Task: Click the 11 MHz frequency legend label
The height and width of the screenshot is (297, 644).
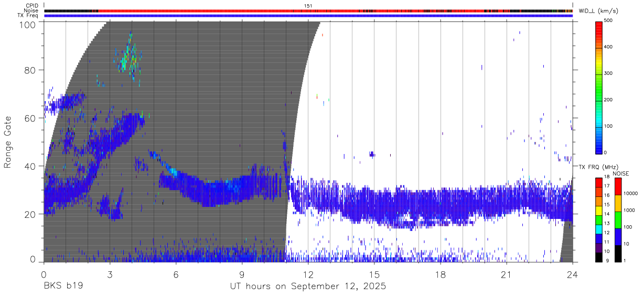Action: click(606, 242)
